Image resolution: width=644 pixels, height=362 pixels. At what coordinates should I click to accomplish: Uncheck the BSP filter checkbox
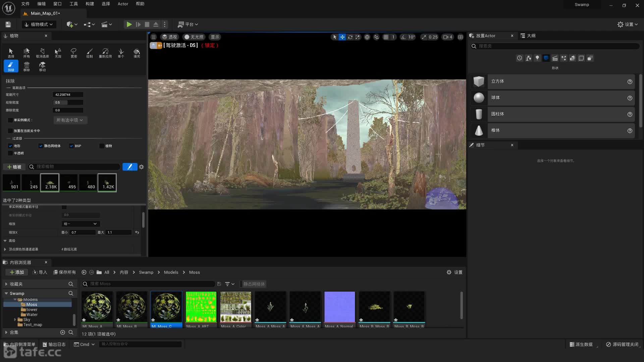tap(71, 146)
